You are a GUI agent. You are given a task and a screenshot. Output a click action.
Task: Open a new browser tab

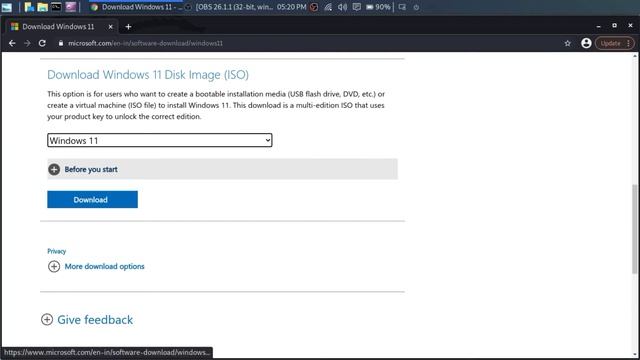point(128,27)
